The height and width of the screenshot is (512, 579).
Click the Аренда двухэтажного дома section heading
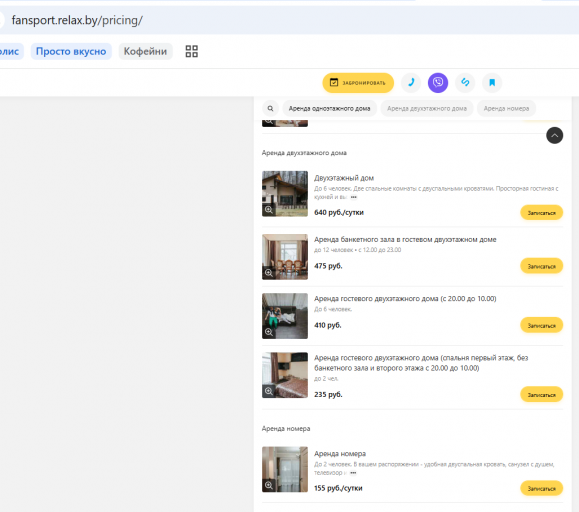click(304, 153)
